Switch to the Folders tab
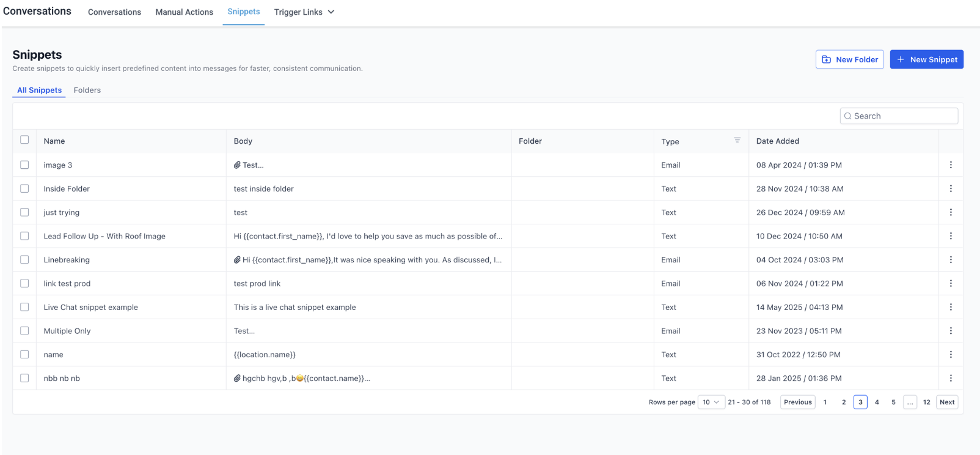The width and height of the screenshot is (980, 455). [x=87, y=90]
